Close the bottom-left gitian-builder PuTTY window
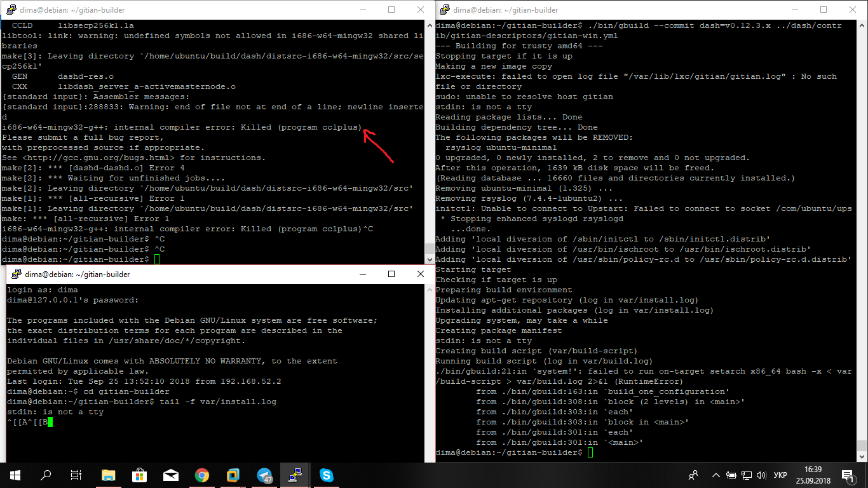868x488 pixels. click(421, 274)
